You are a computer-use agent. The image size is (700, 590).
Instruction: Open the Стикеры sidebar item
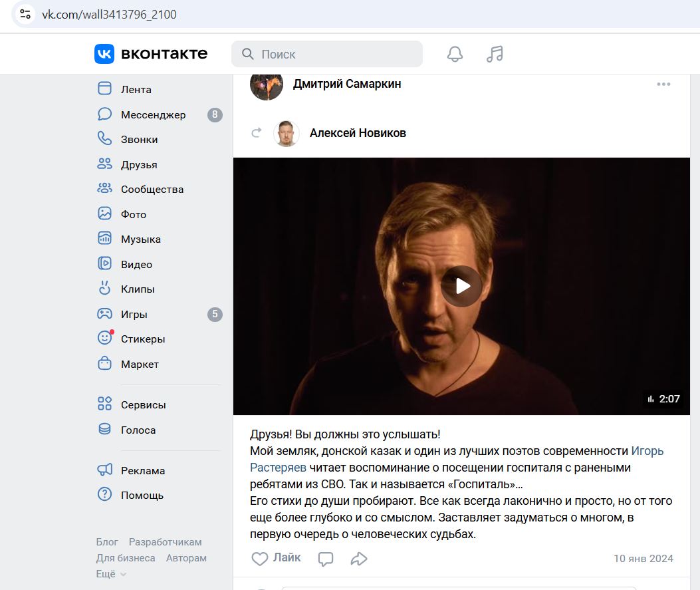142,339
